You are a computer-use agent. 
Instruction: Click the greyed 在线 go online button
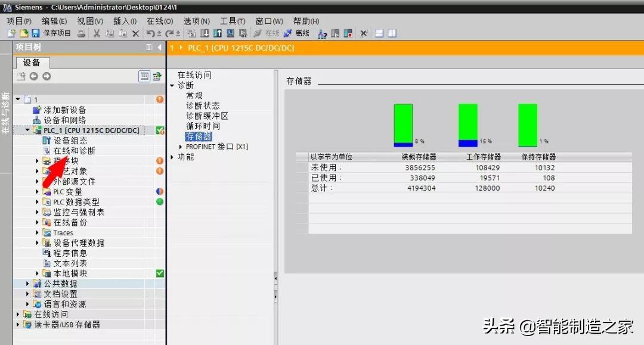pyautogui.click(x=267, y=33)
